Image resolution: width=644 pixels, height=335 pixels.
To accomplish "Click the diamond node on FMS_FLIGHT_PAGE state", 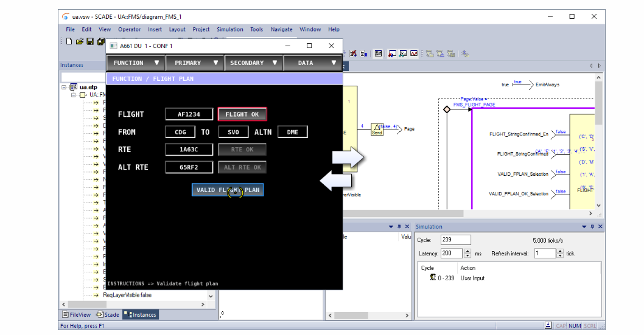I will 447,109.
